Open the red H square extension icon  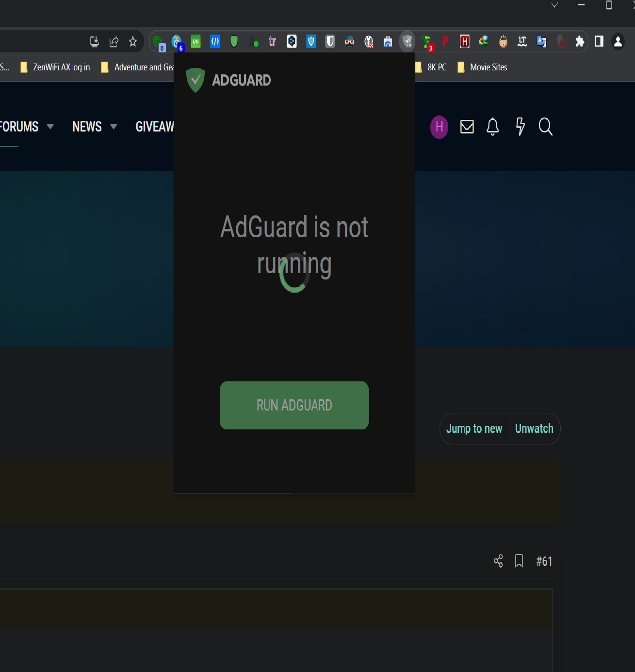pos(465,42)
